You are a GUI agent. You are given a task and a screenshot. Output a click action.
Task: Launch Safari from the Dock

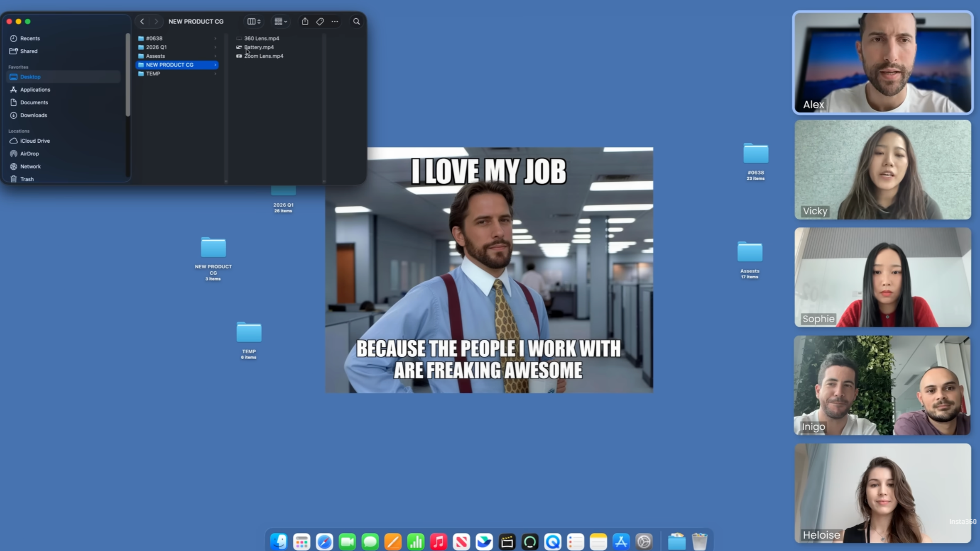[324, 542]
